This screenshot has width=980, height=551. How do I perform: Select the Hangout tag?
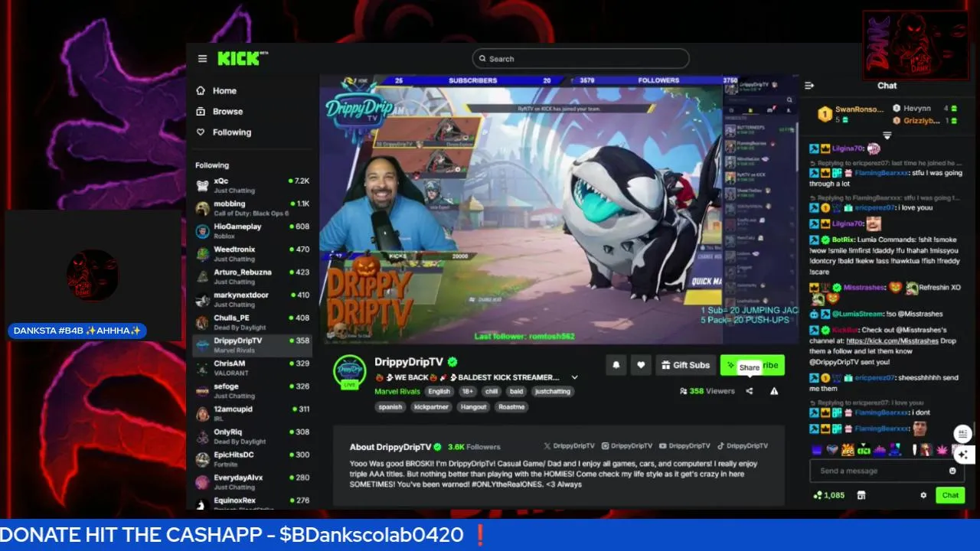[473, 407]
